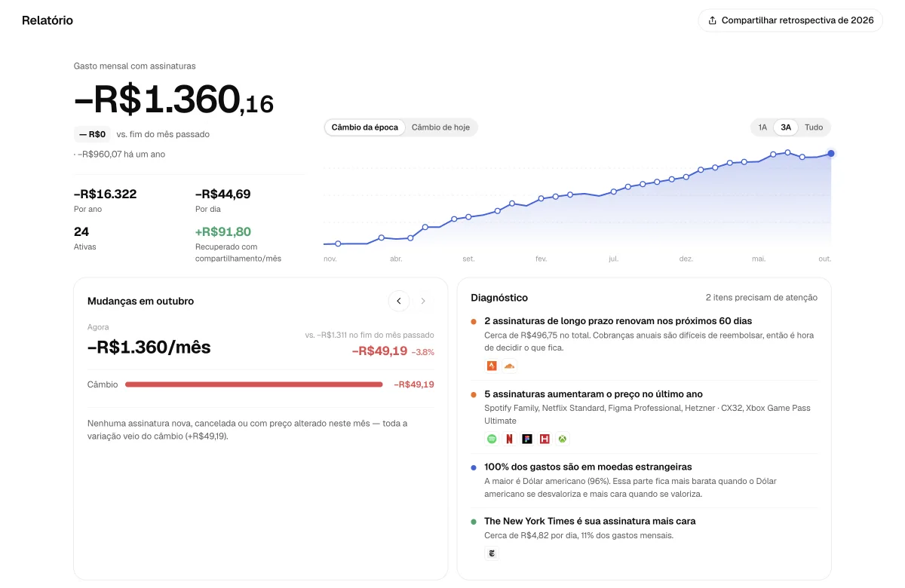Click the +R$91,80 recovered value
Image resolution: width=905 pixels, height=588 pixels.
coord(223,231)
